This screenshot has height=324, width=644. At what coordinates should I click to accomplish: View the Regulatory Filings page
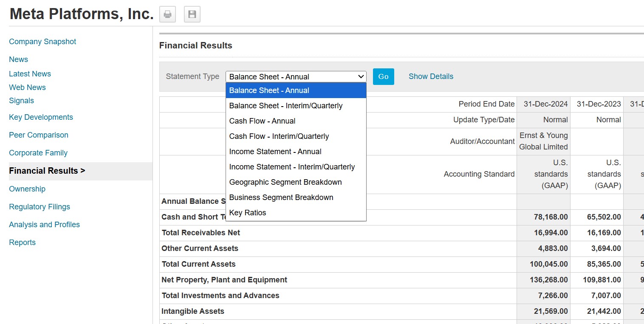pyautogui.click(x=40, y=207)
